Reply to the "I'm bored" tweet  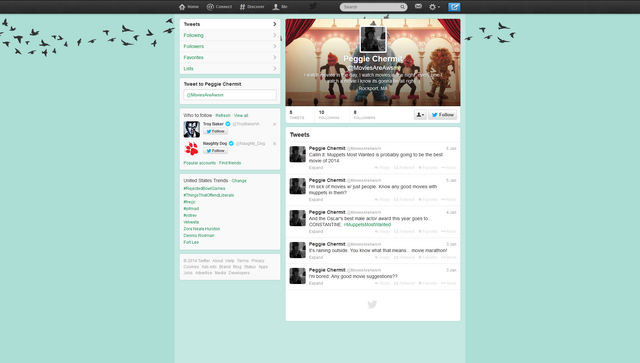click(382, 283)
